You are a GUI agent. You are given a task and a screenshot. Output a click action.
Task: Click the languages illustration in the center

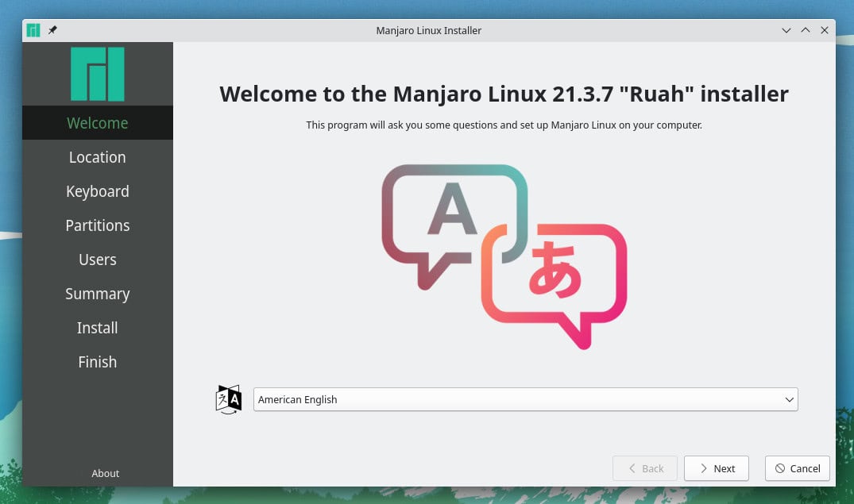[x=504, y=256]
